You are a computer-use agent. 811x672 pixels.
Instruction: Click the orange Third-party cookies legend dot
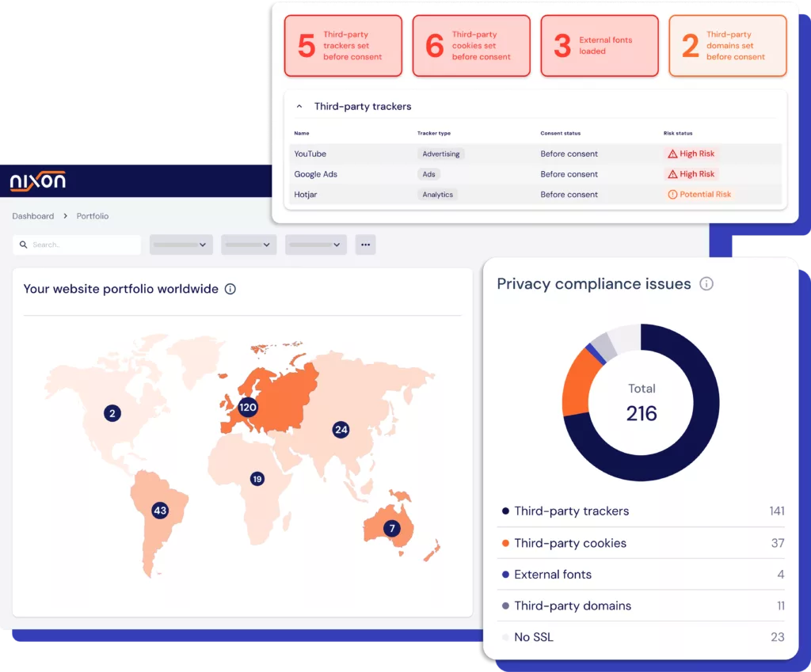(x=505, y=543)
